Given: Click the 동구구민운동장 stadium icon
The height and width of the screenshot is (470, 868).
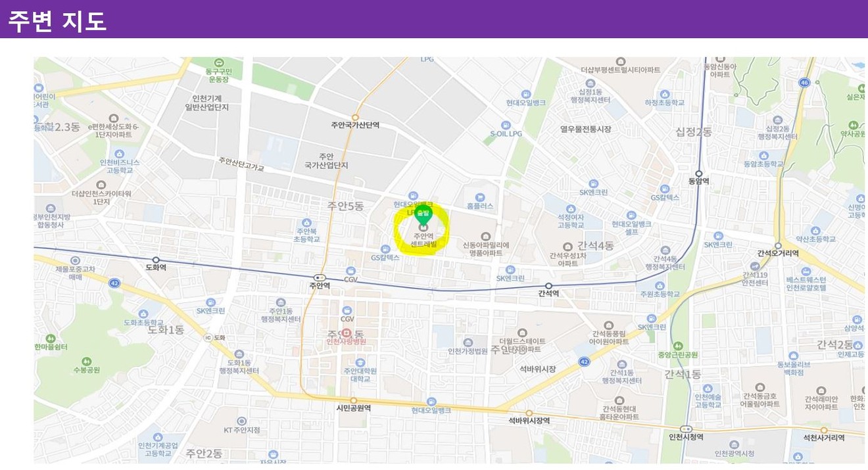Looking at the screenshot, I should point(218,62).
